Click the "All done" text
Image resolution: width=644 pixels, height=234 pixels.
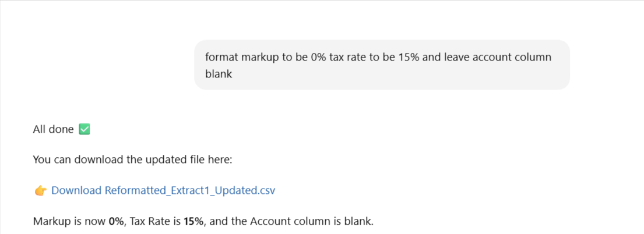click(53, 129)
